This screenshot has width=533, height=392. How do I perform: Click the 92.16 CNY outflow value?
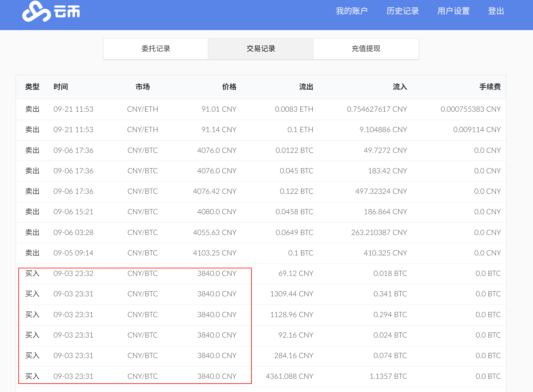click(x=296, y=335)
